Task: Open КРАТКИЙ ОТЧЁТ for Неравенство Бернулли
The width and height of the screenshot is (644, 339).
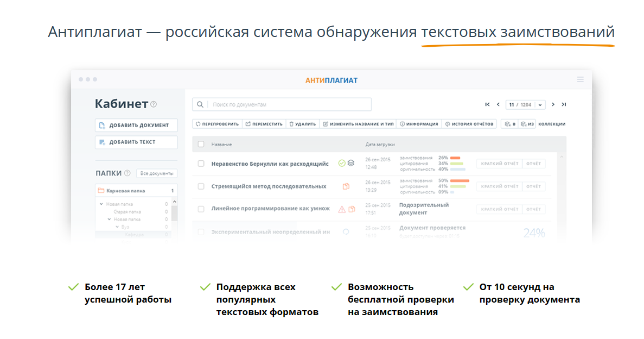Action: [500, 164]
